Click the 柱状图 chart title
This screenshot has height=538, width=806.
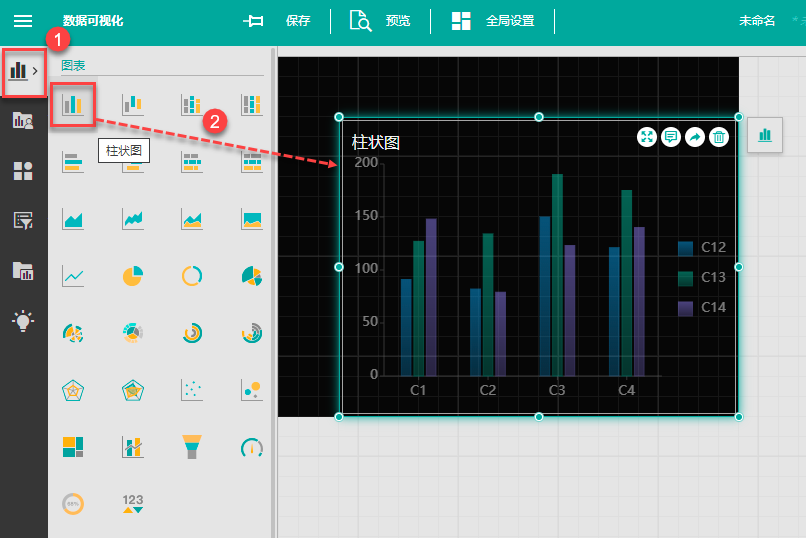pos(375,142)
